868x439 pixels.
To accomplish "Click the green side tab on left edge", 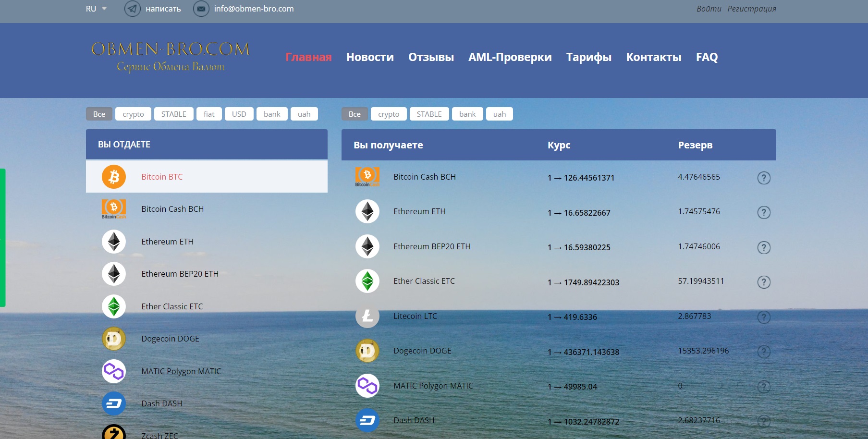I will [x=2, y=238].
